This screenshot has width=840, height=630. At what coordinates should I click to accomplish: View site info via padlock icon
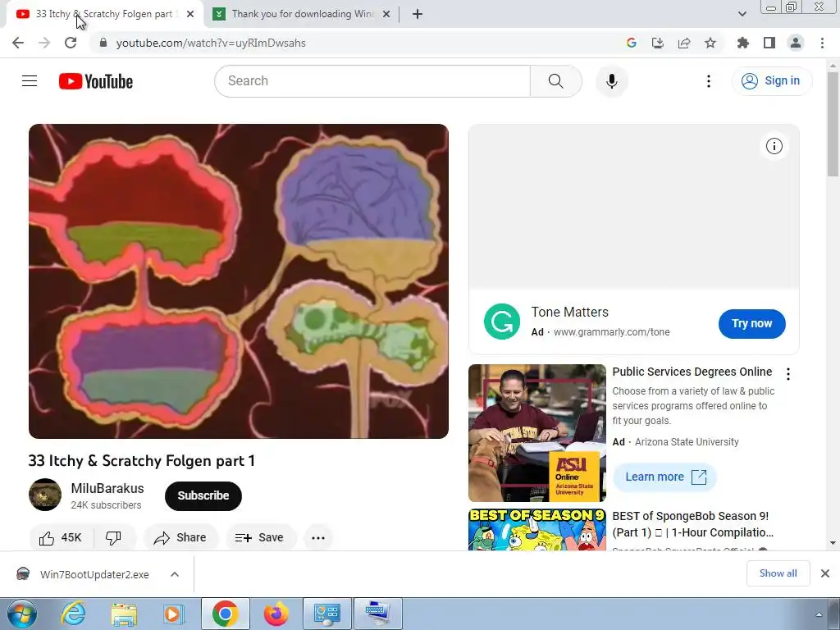103,43
